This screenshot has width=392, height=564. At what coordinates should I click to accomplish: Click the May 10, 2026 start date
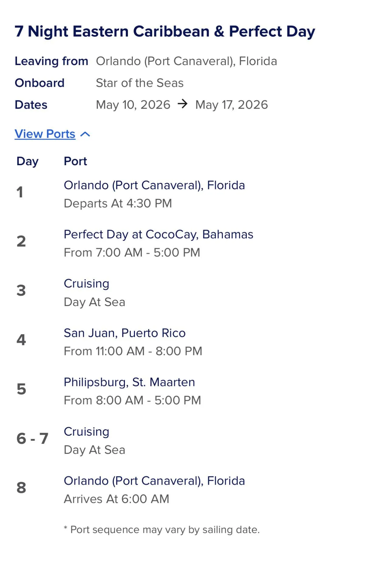coord(133,105)
